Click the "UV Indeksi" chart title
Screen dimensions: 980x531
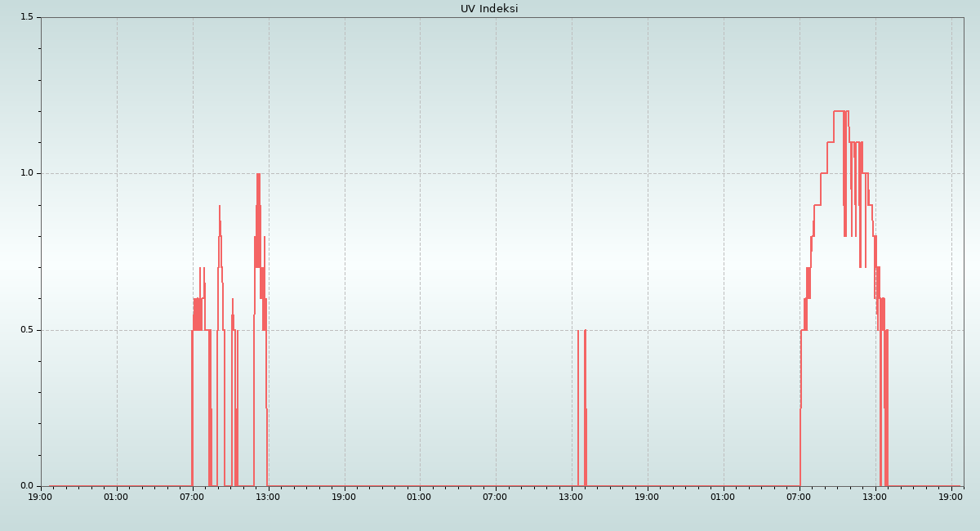(489, 9)
